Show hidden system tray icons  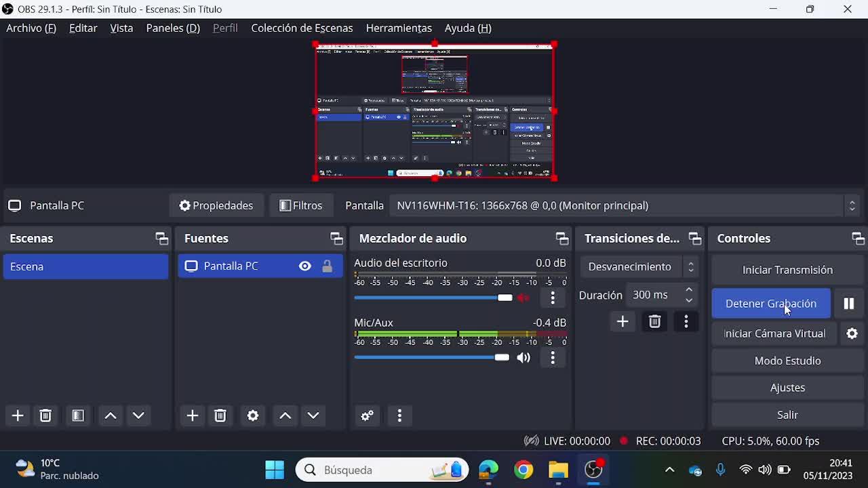tap(669, 470)
